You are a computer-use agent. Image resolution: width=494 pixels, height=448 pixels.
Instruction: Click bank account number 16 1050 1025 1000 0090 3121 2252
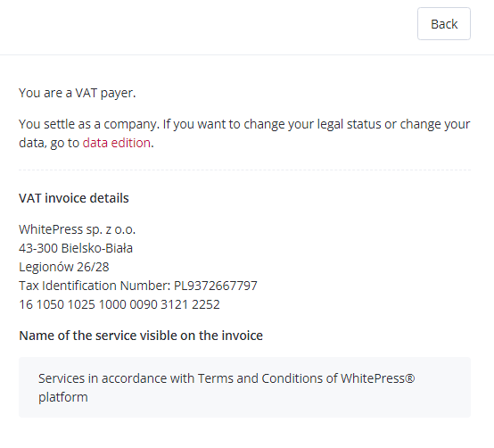coord(119,304)
